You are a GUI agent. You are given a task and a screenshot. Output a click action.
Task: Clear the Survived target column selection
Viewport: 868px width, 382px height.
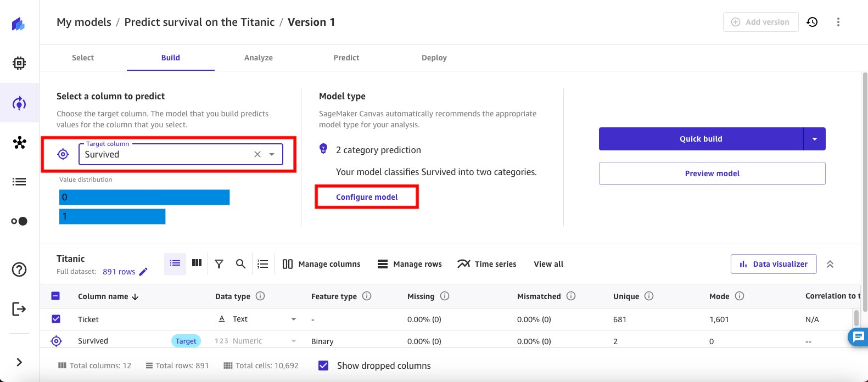(x=257, y=154)
